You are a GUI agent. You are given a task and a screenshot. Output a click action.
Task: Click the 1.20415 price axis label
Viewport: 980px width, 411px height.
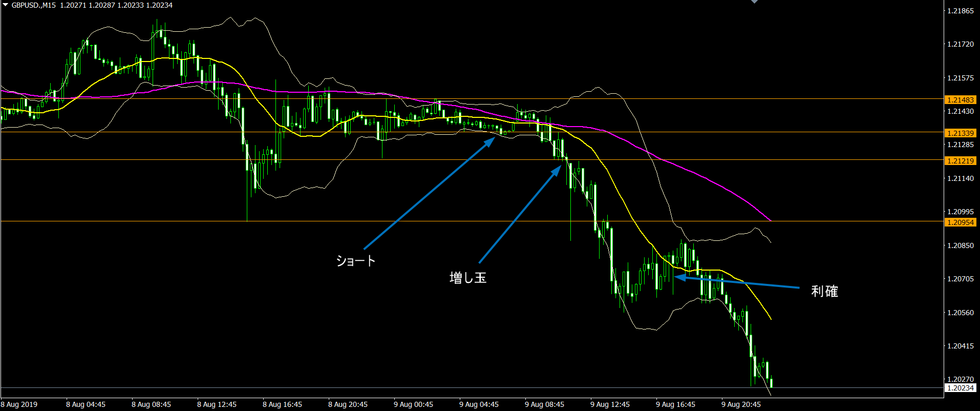(x=961, y=346)
